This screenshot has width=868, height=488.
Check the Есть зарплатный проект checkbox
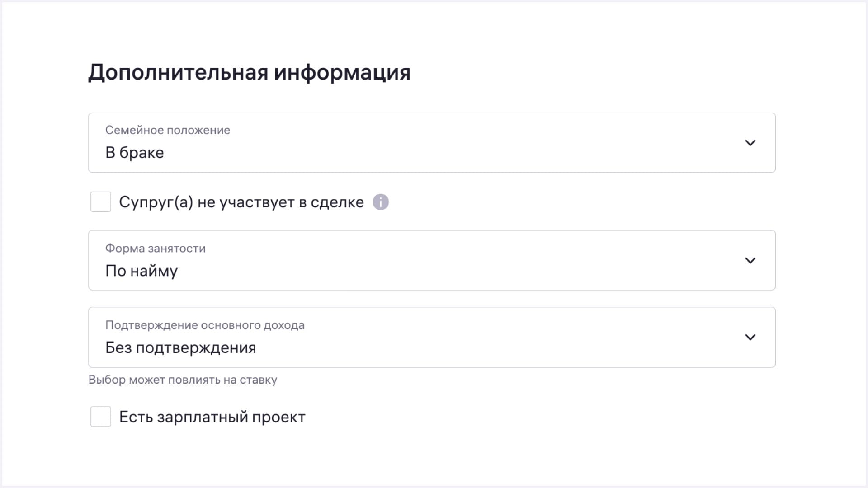pos(100,417)
